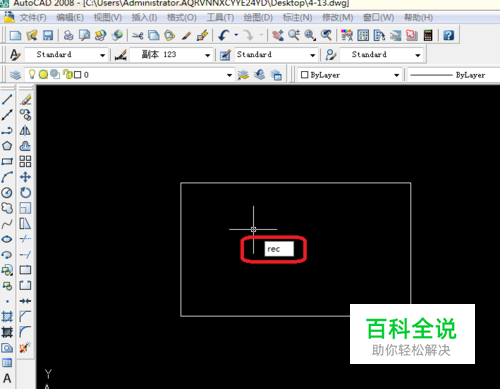Screen dimensions: 500x389
Task: Toggle layer 0 freeze sun icon
Action: (43, 75)
